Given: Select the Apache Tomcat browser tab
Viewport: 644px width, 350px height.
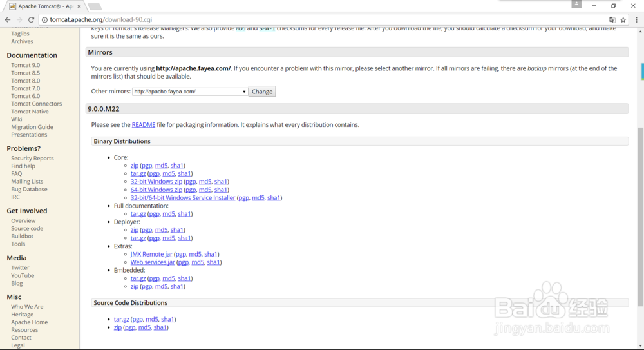Looking at the screenshot, I should tap(44, 6).
